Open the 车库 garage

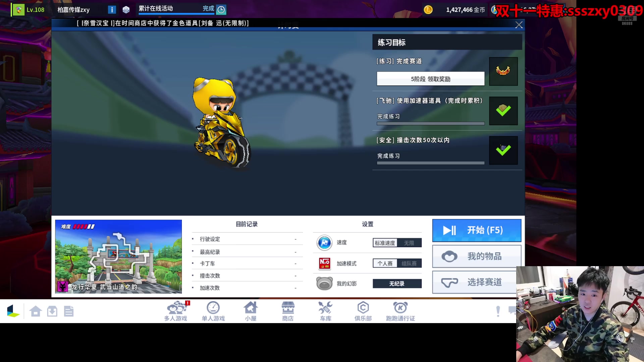tap(325, 311)
